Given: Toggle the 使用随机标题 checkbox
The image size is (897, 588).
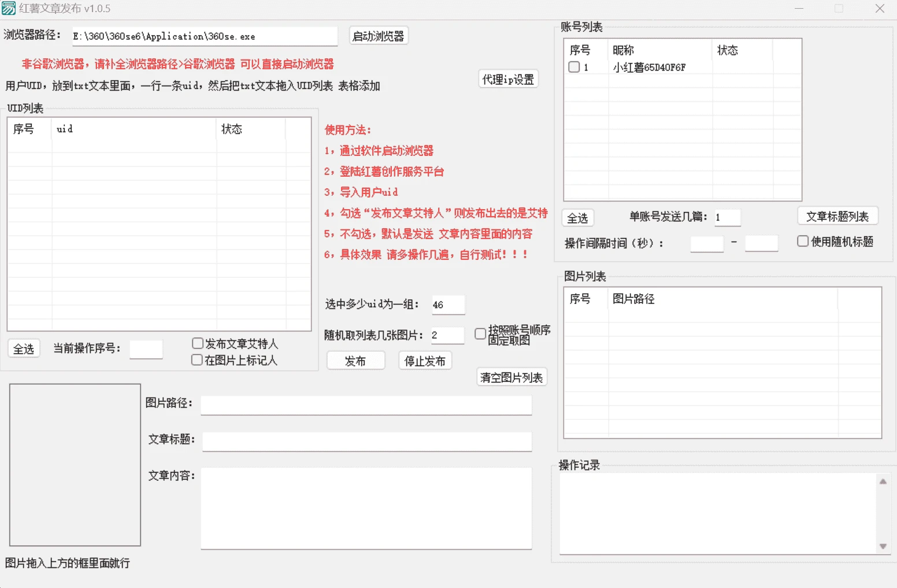Looking at the screenshot, I should click(803, 241).
